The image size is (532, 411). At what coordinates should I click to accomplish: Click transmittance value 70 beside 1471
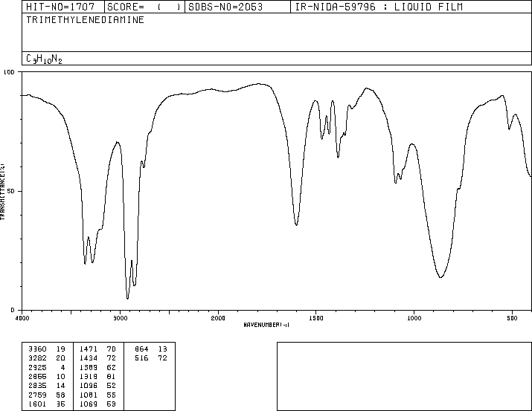(x=112, y=349)
